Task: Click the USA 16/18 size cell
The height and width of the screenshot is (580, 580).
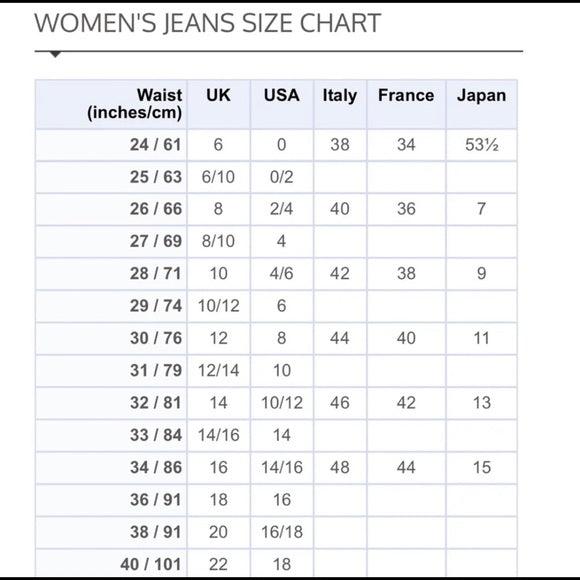Action: pos(282,532)
